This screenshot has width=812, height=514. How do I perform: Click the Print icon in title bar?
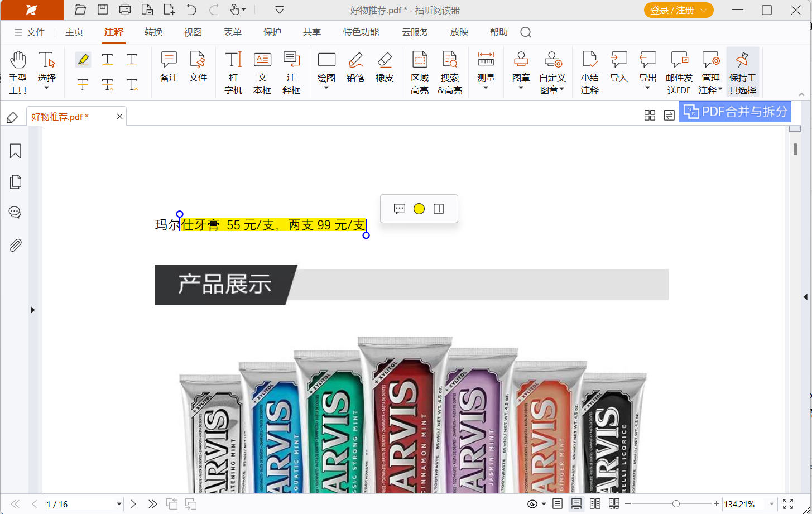click(125, 9)
